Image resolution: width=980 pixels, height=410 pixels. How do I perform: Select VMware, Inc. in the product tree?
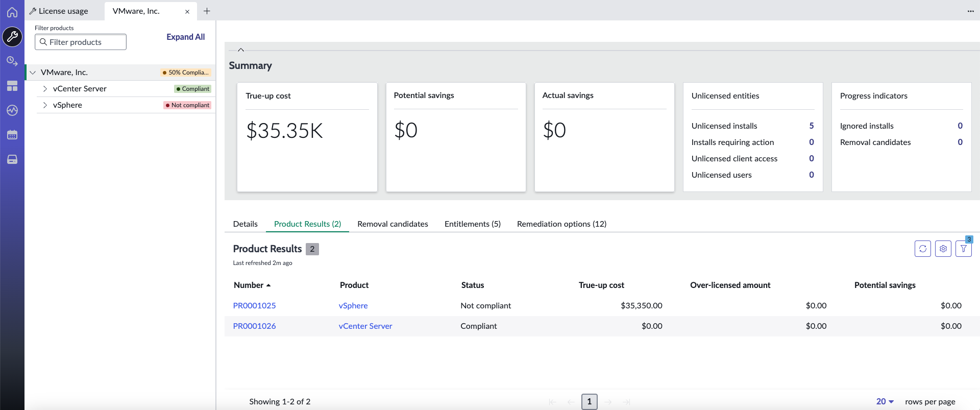(64, 73)
